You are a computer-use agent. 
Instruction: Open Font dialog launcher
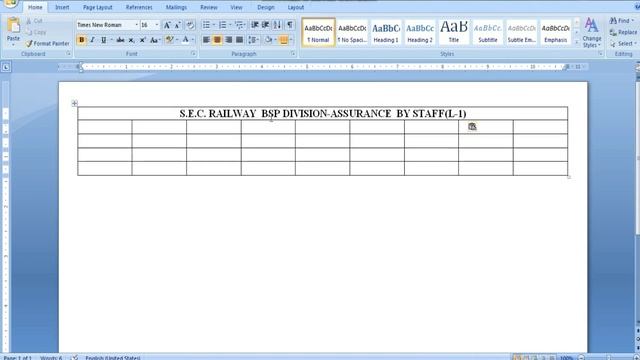coord(193,54)
